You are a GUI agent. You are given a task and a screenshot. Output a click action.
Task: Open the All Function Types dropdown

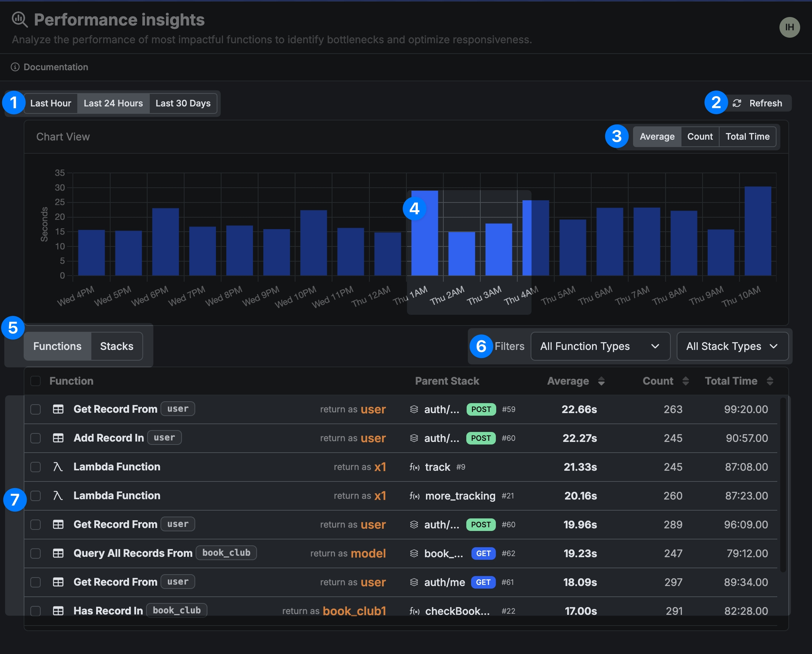[600, 346]
